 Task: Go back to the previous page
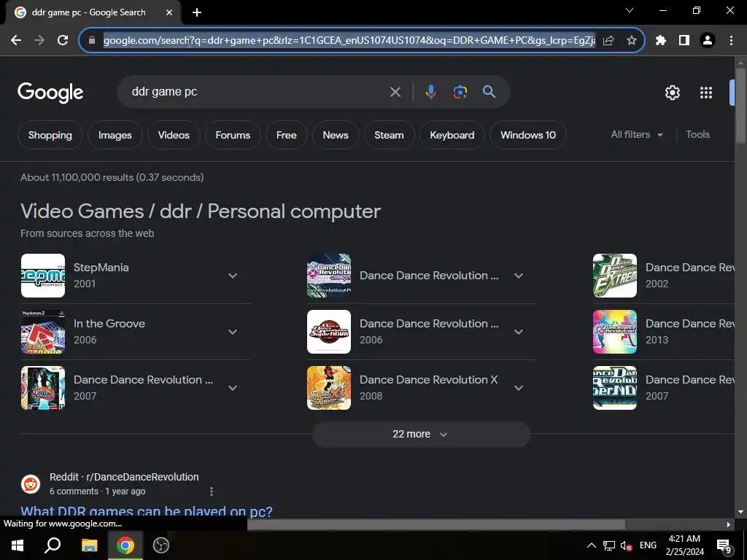pyautogui.click(x=16, y=41)
